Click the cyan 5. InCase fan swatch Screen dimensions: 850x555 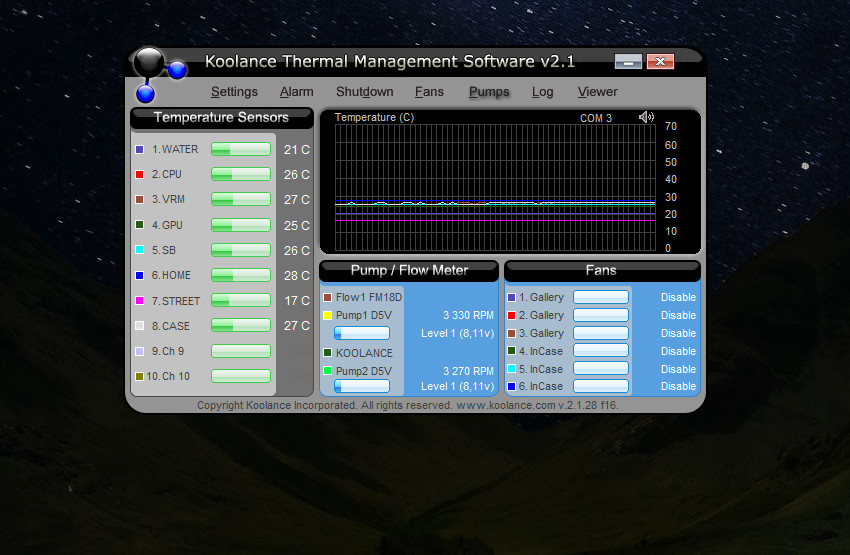[511, 369]
